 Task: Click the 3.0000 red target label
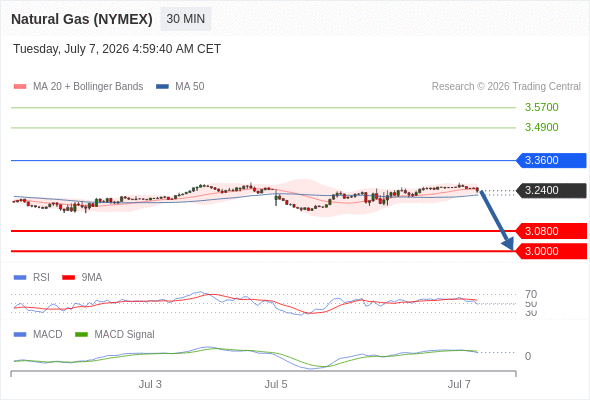click(x=552, y=251)
